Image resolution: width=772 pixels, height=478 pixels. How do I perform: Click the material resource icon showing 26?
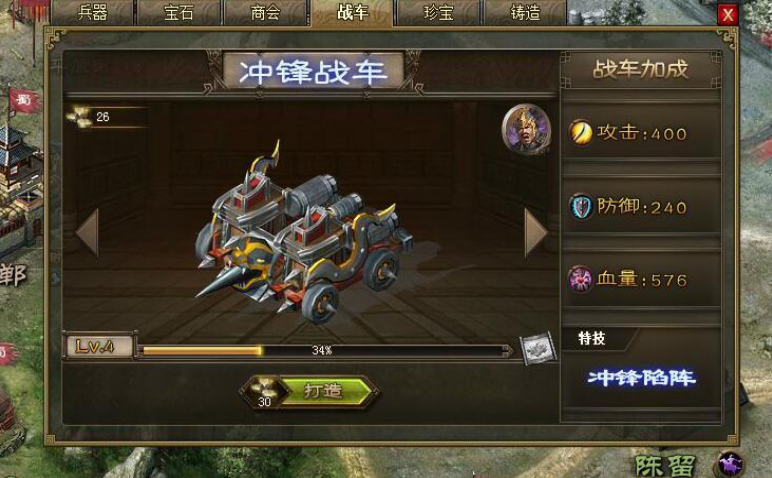pos(79,117)
